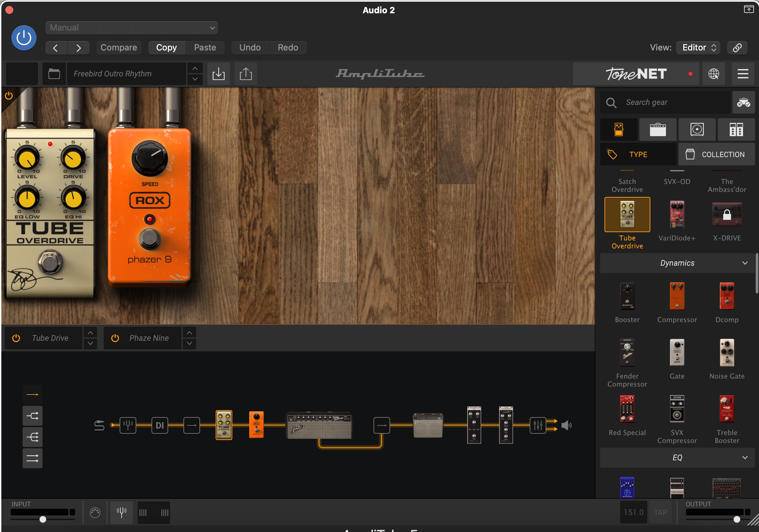Toggle Tube Drive slot power button
The width and height of the screenshot is (759, 532).
pos(16,338)
